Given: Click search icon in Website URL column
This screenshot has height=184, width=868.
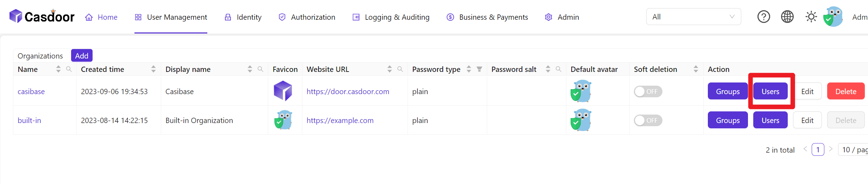Looking at the screenshot, I should (x=400, y=69).
